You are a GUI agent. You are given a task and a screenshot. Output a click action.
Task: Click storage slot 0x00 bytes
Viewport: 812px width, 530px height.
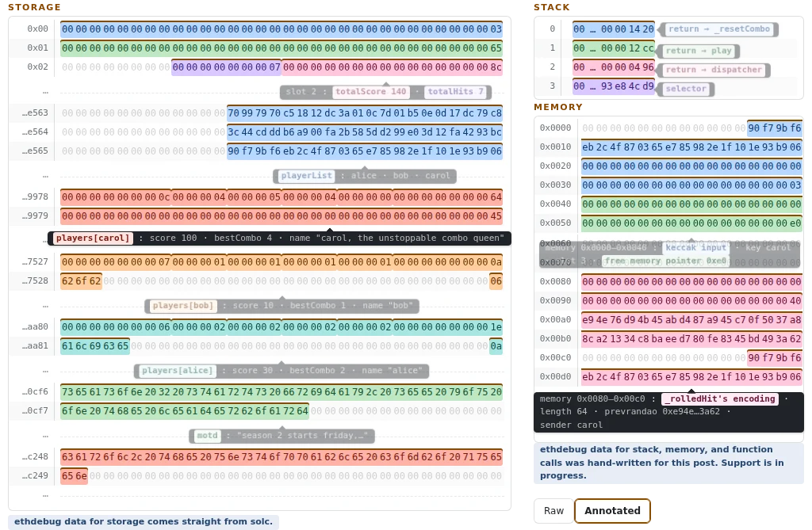282,29
